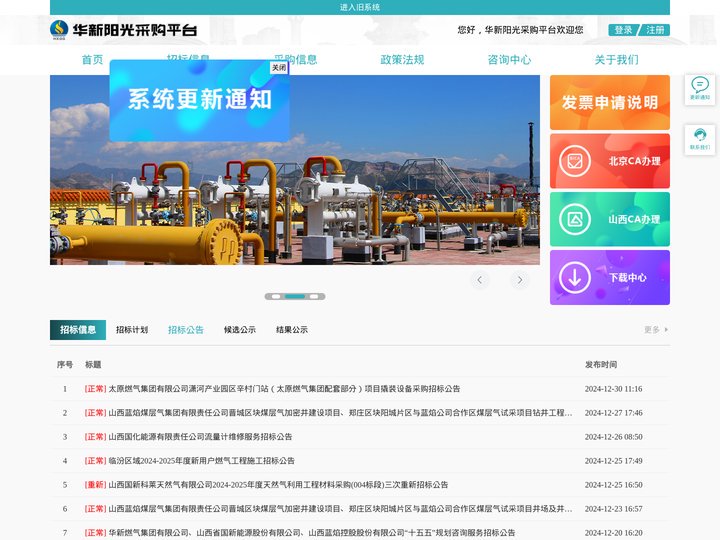Open the 北京CA办理 card label
This screenshot has height=540, width=720.
point(635,161)
